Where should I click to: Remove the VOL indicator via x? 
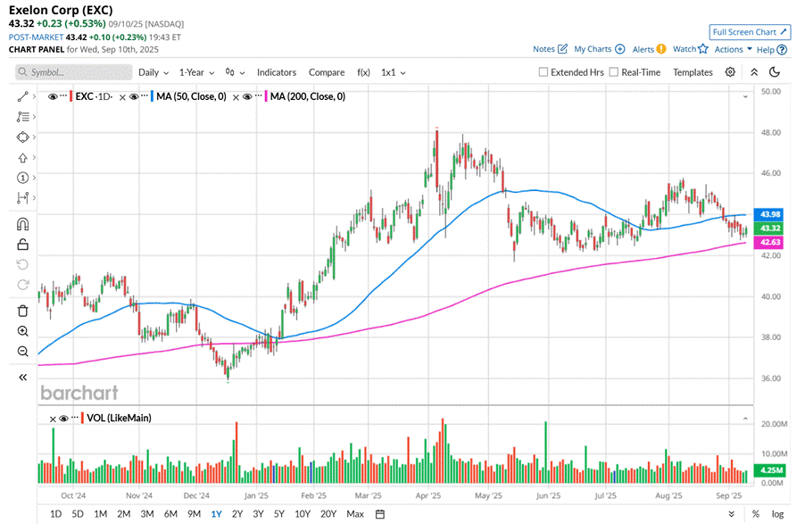[53, 419]
